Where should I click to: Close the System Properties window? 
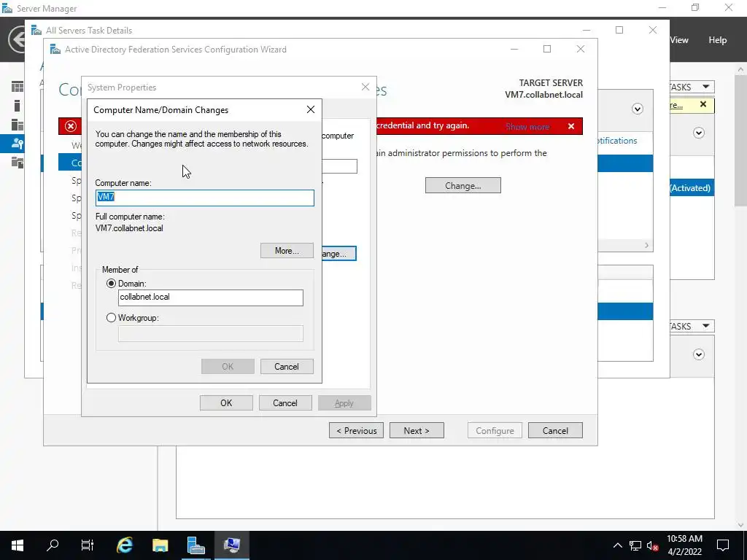(x=365, y=87)
